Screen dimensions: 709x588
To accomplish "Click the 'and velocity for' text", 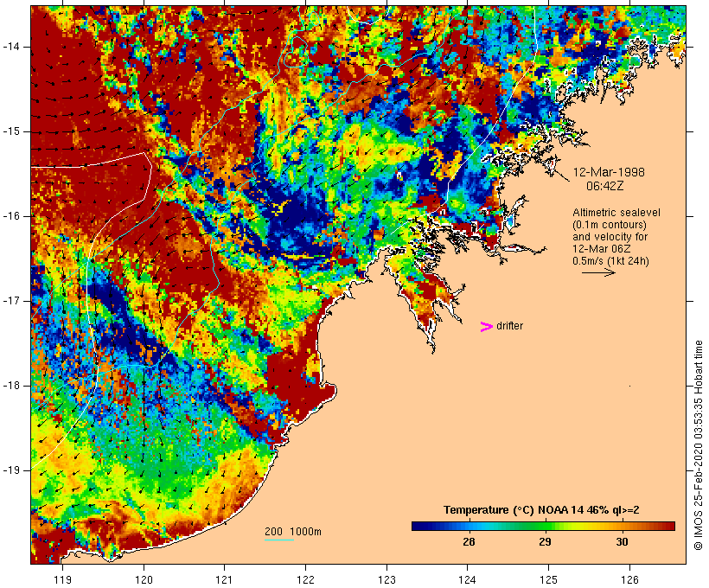I will pos(610,237).
